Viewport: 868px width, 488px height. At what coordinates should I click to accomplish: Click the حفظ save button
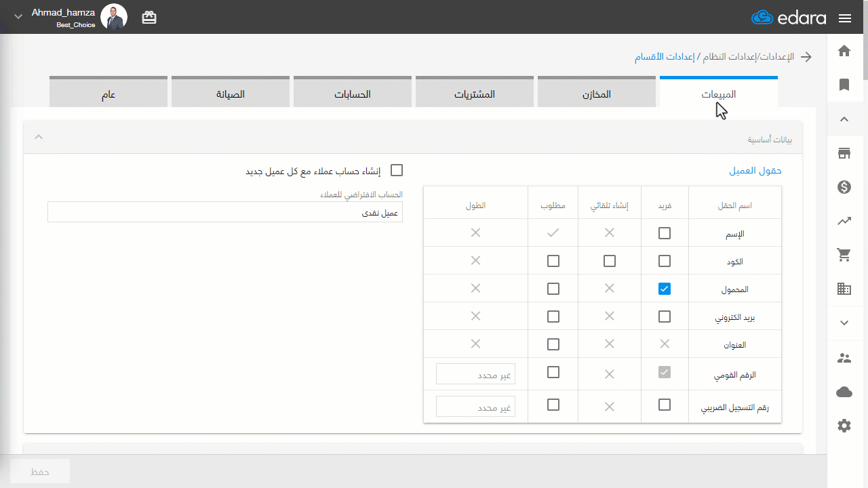[x=40, y=472]
